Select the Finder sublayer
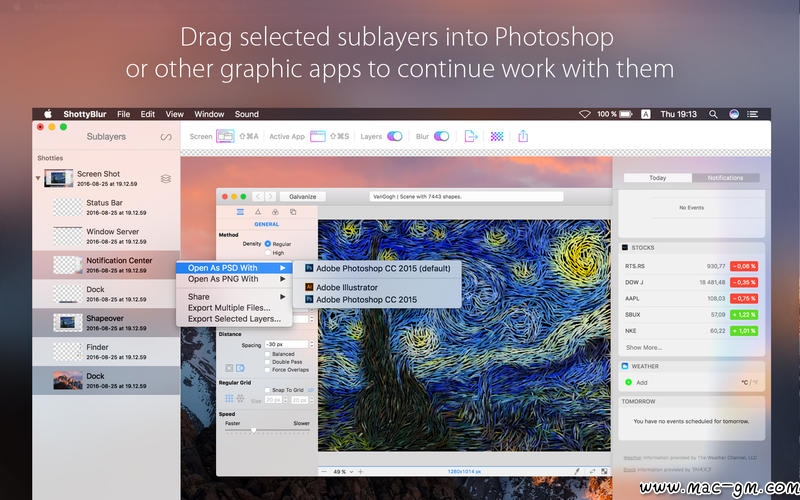Screen dimensions: 800x500 [106, 352]
